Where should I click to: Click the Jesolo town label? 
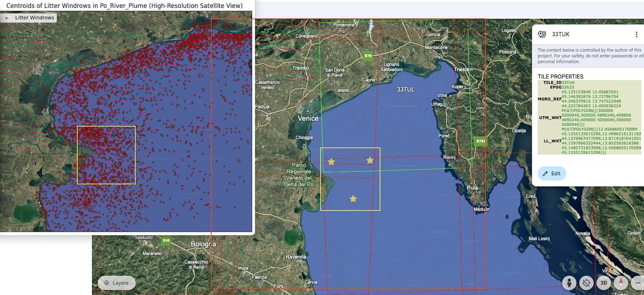[343, 90]
